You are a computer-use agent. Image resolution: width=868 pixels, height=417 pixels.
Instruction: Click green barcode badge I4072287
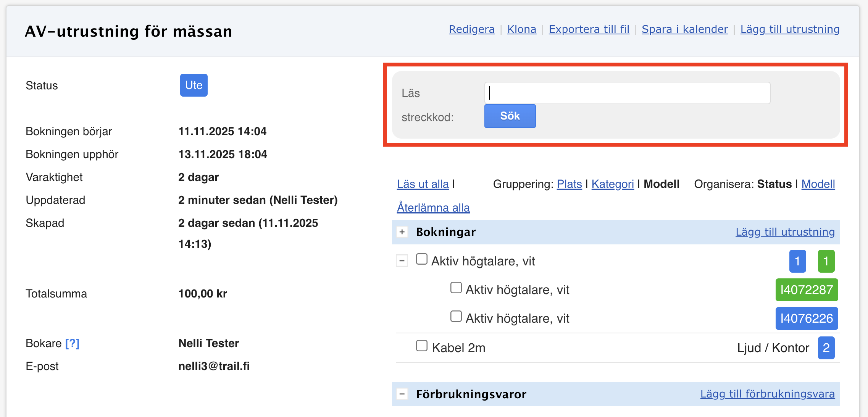pos(806,290)
